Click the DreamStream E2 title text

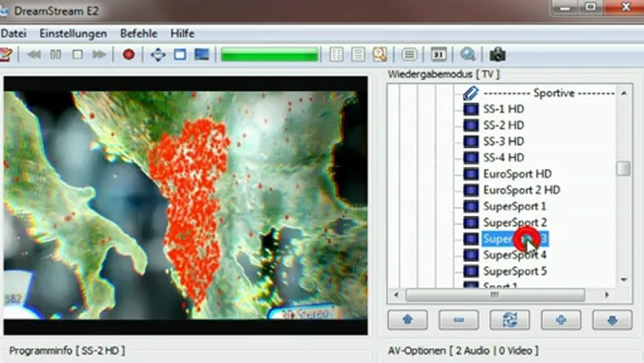[56, 11]
